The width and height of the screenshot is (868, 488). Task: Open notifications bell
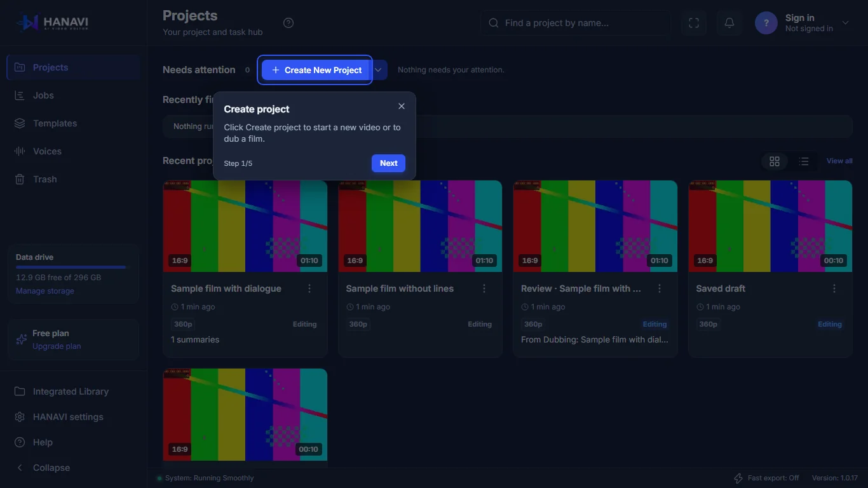729,23
